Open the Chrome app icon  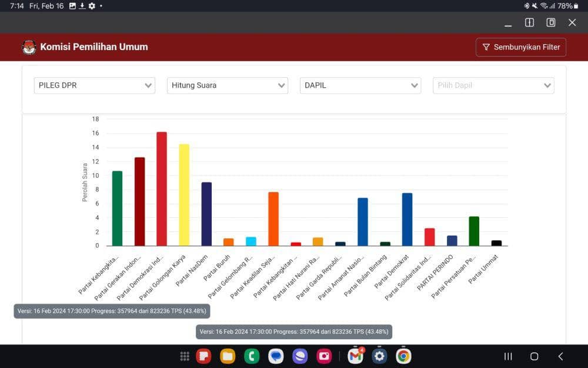(x=403, y=356)
